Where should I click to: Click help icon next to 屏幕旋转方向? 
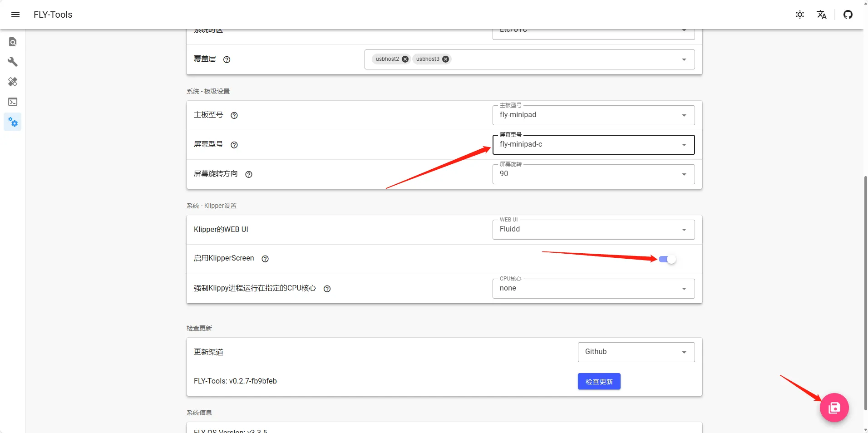pos(249,174)
